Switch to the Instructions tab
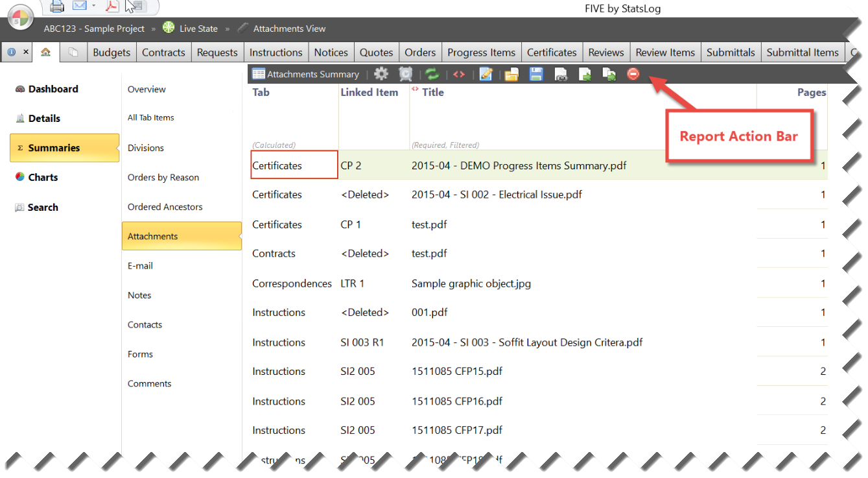 (276, 53)
